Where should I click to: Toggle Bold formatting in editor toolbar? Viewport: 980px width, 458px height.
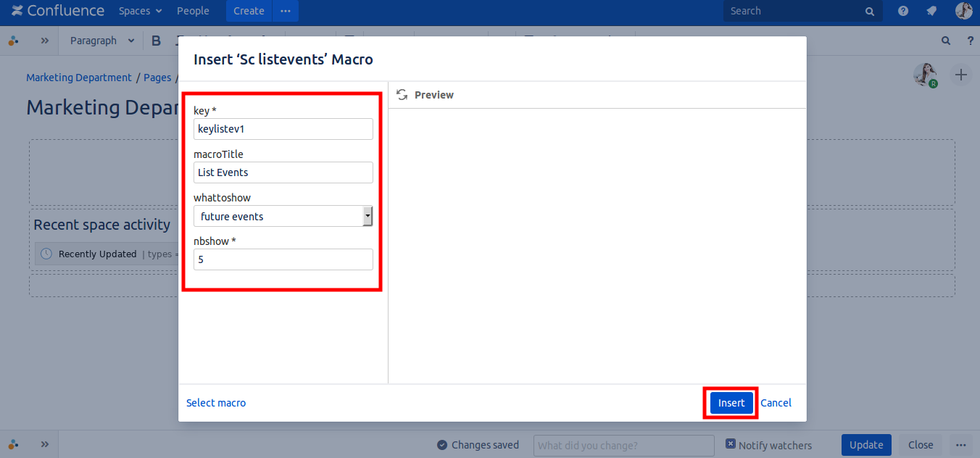[156, 41]
